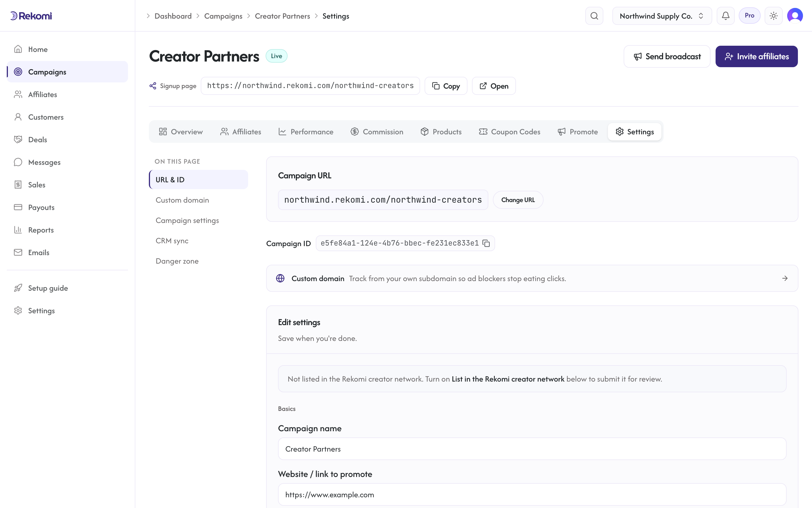Switch to the Promote tab

coord(577,132)
